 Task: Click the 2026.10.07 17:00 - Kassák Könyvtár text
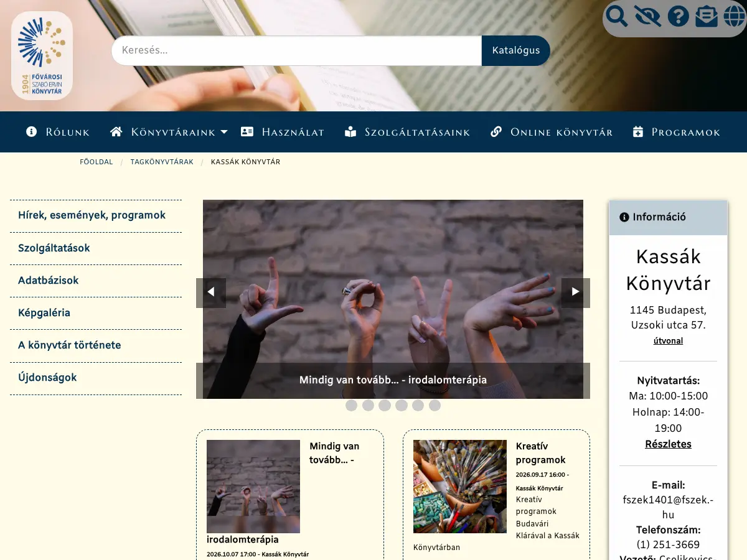(258, 554)
